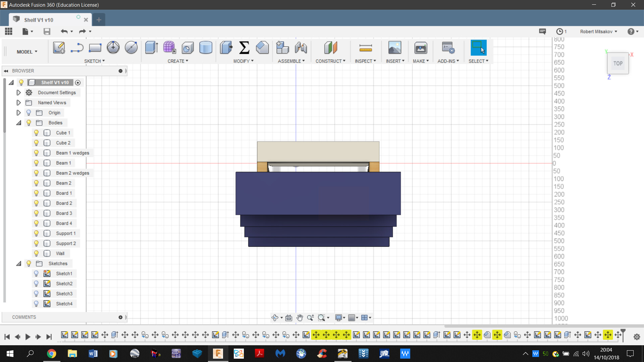Open the comments speech bubble icon
Viewport: 644px width, 362px height.
point(542,32)
